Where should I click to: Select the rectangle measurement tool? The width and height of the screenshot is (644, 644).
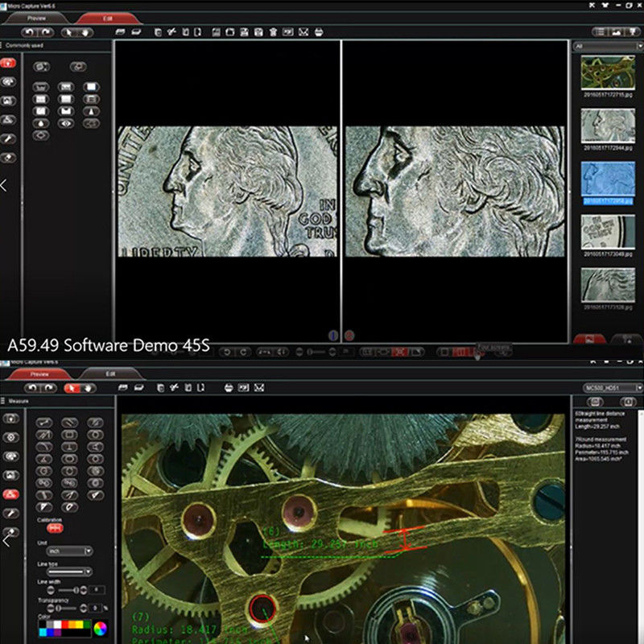click(x=69, y=435)
